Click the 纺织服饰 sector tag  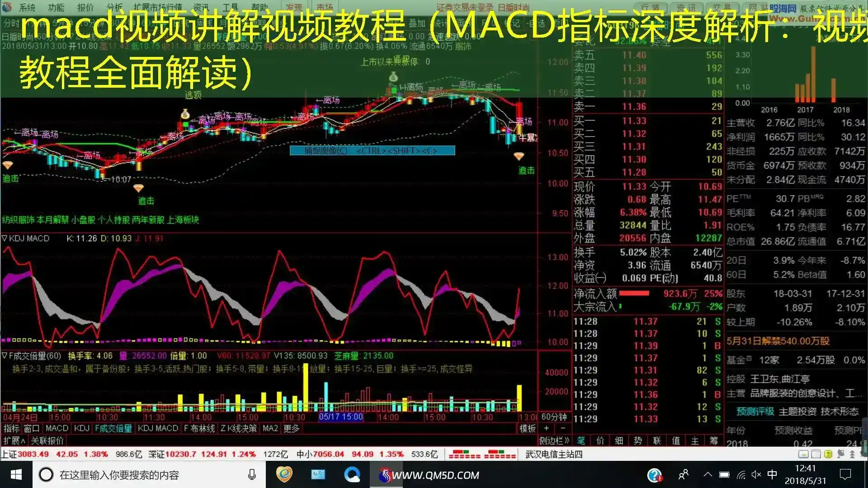tap(18, 220)
